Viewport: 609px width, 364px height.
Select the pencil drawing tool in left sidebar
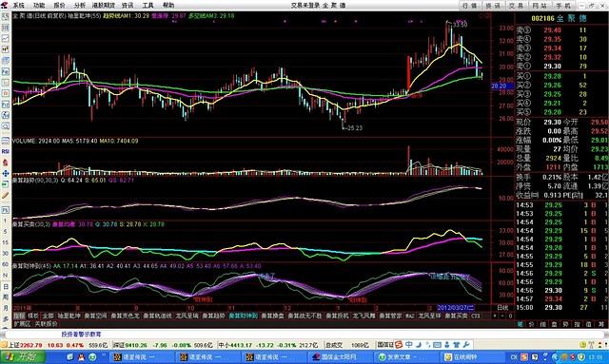click(6, 195)
